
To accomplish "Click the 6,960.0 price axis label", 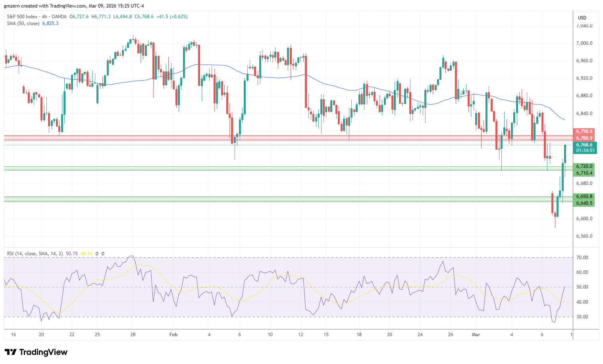I will [584, 61].
